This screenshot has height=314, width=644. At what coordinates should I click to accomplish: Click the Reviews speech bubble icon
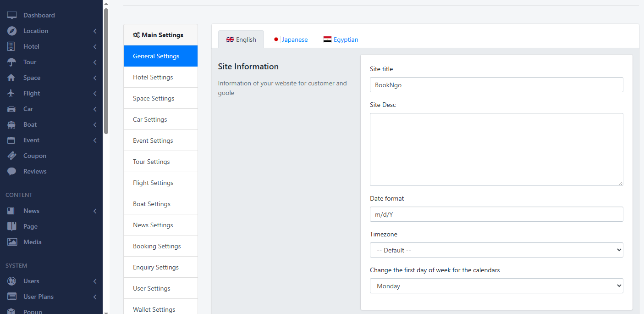tap(12, 171)
